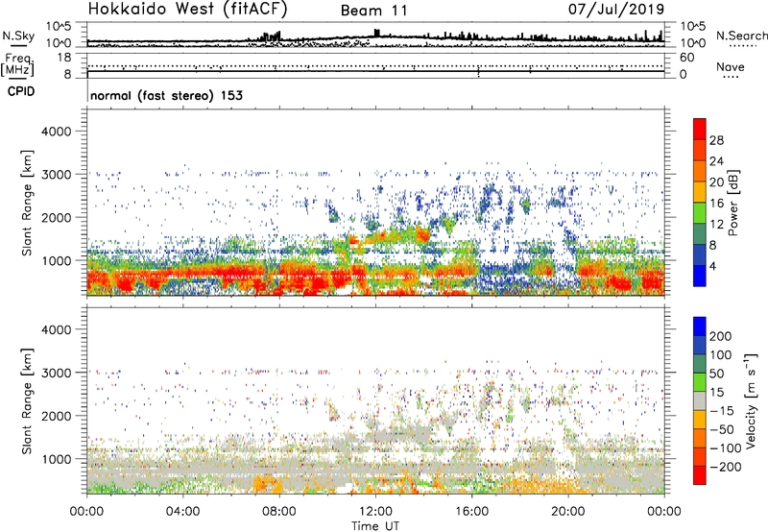Click the 'Time UT' axis label
The height and width of the screenshot is (532, 768).
375,526
